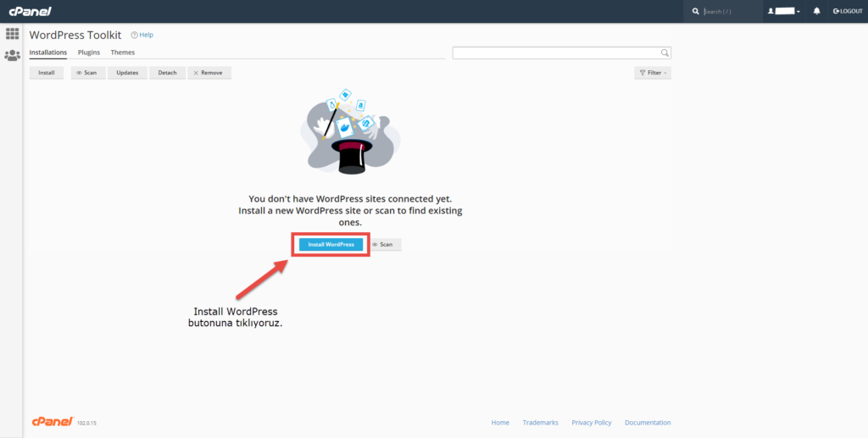Click the Remove toolbar button
Viewport: 868px width, 438px height.
pyautogui.click(x=209, y=73)
